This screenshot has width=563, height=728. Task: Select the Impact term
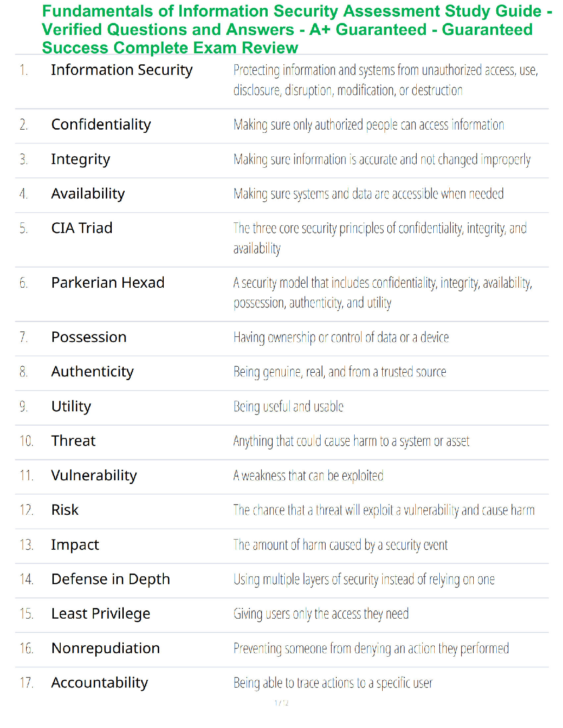pyautogui.click(x=75, y=545)
